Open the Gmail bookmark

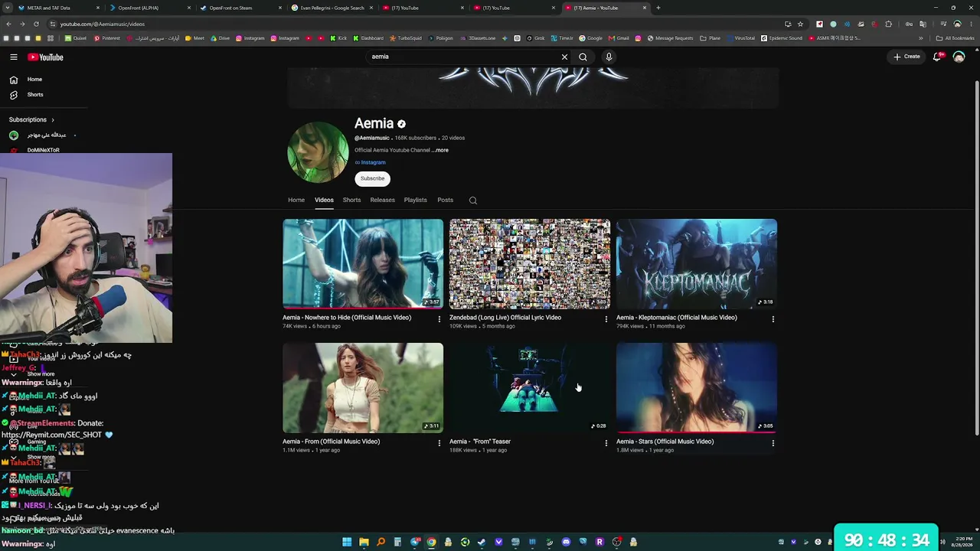[x=619, y=38]
